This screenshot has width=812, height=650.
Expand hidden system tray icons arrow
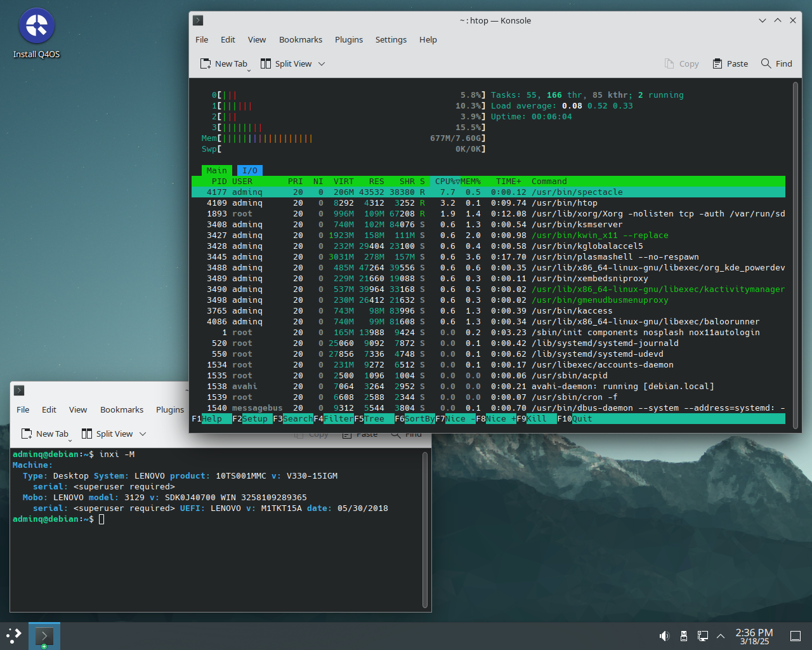(721, 636)
